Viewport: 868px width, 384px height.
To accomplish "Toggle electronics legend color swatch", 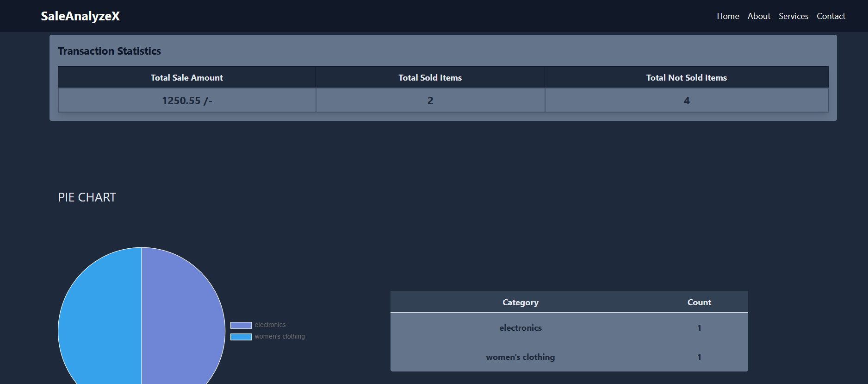I will pyautogui.click(x=241, y=325).
